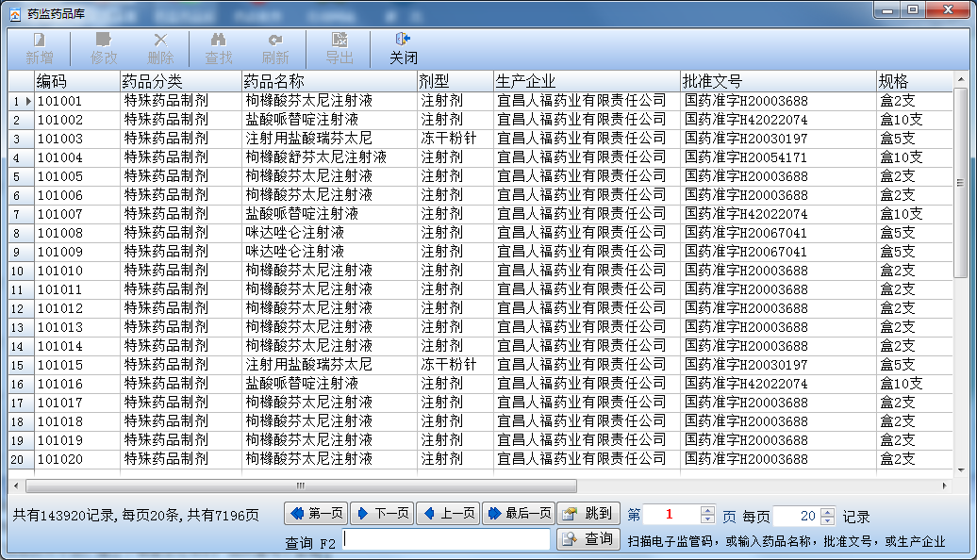Sort by the 规格 column header
The image size is (977, 560).
(914, 82)
